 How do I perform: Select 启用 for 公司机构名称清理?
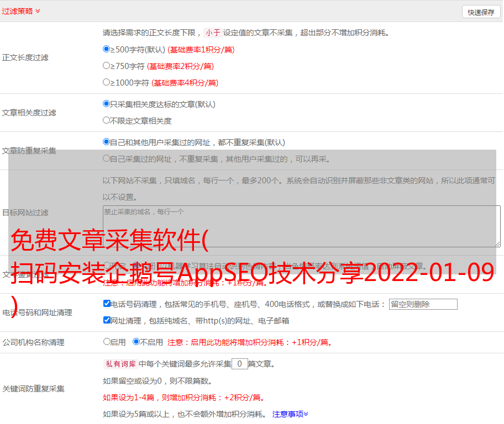pyautogui.click(x=107, y=342)
